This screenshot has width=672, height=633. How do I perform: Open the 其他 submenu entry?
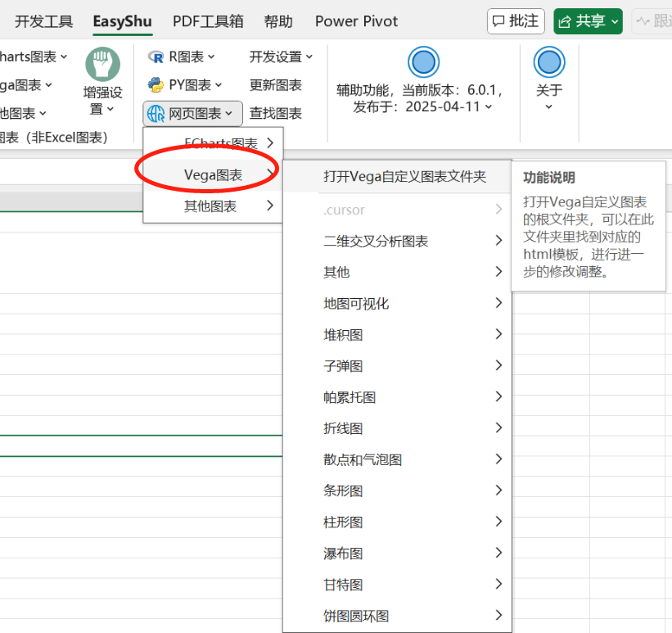point(397,272)
